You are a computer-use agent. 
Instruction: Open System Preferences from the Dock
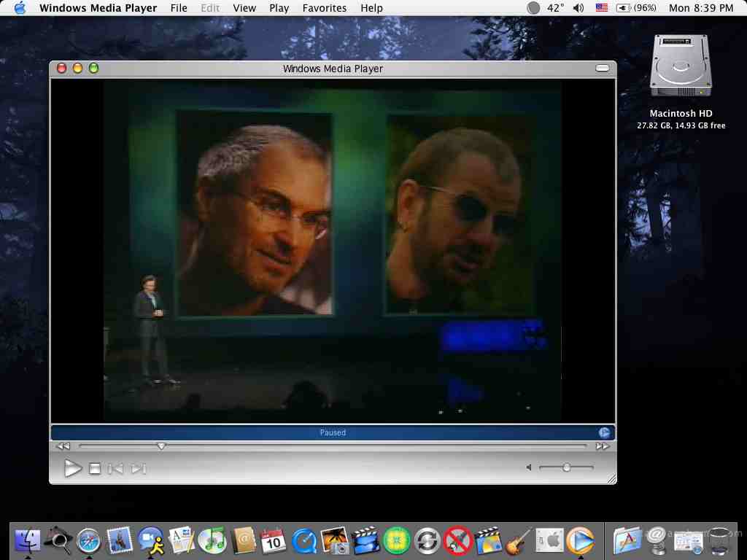[x=549, y=541]
